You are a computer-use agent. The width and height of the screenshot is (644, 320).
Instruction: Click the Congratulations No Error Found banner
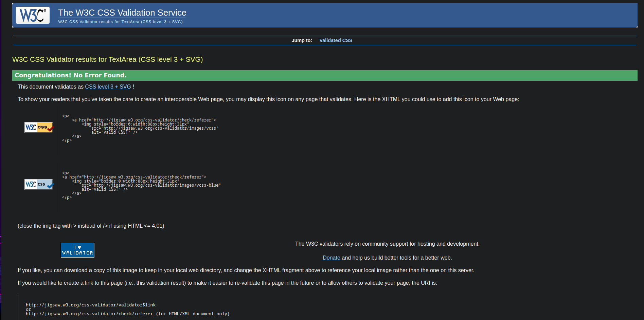tap(325, 75)
